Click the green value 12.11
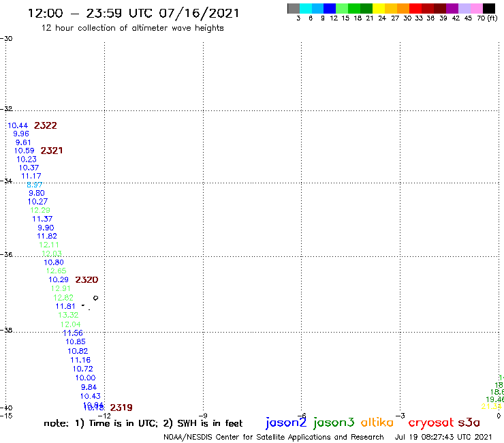 (49, 245)
